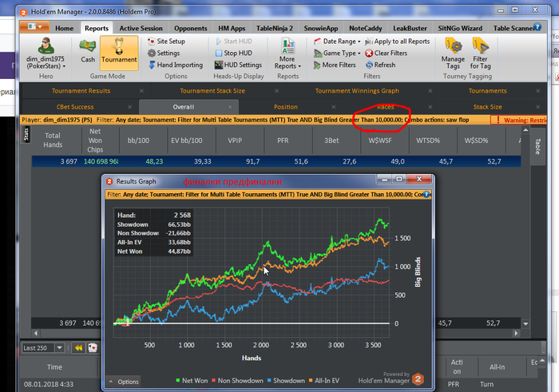The image size is (559, 392).
Task: Open HUD Settings
Action: click(238, 65)
